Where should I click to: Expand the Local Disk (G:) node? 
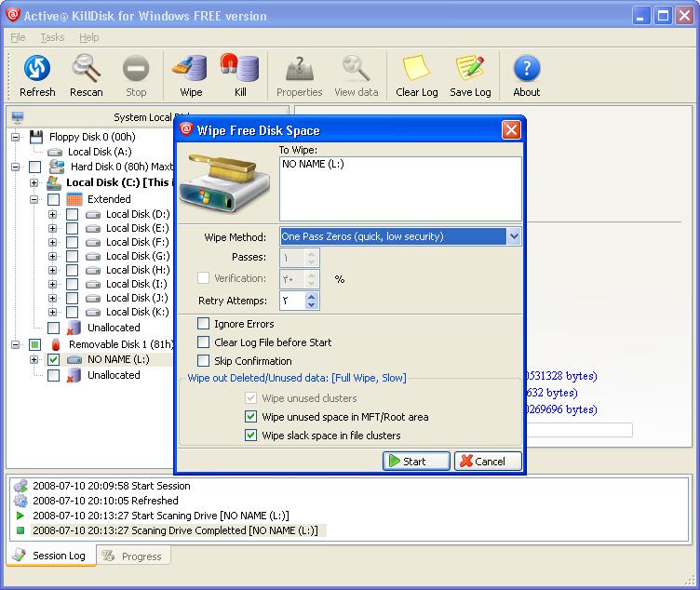(53, 256)
